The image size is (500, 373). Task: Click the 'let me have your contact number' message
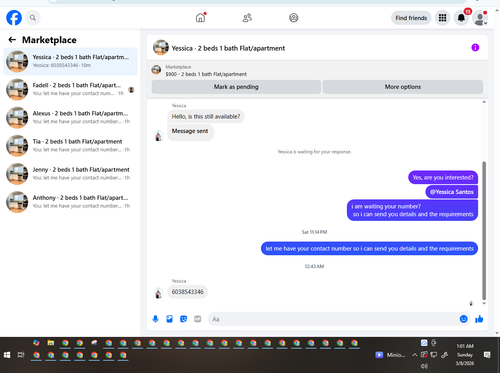coord(369,248)
